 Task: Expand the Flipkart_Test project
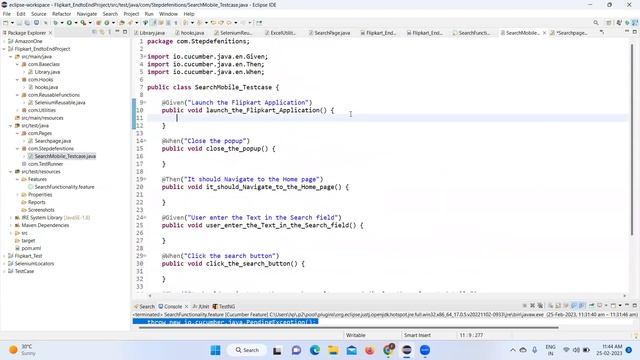(4, 256)
